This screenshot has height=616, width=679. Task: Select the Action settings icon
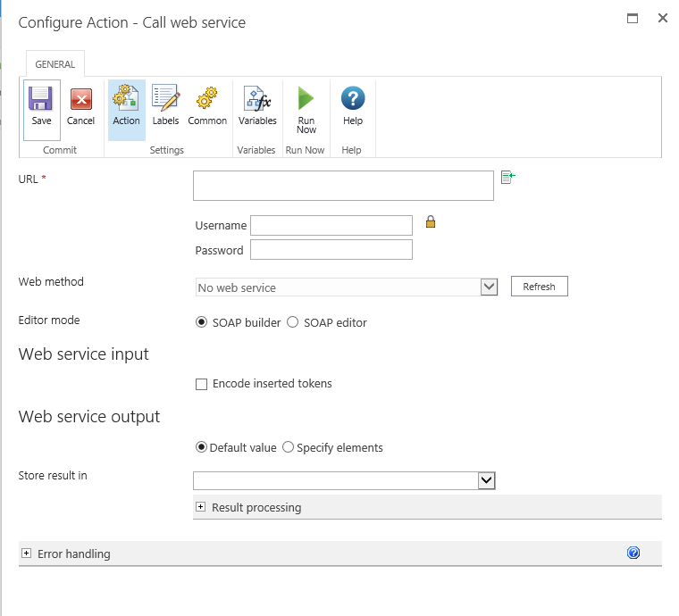[x=126, y=99]
